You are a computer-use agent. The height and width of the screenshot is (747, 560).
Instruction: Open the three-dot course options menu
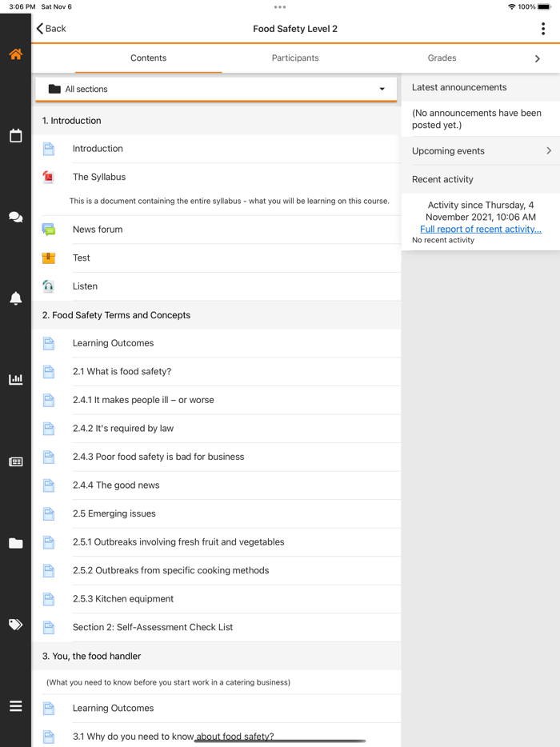point(543,29)
